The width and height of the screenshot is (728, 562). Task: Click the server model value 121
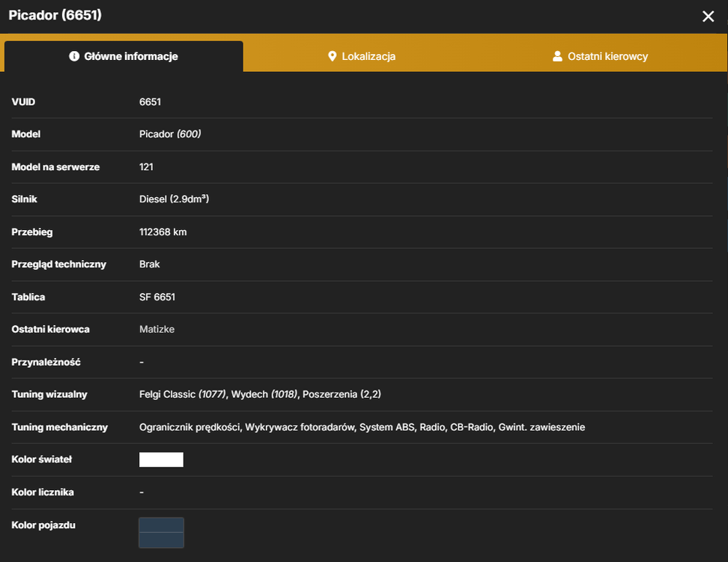pyautogui.click(x=146, y=167)
